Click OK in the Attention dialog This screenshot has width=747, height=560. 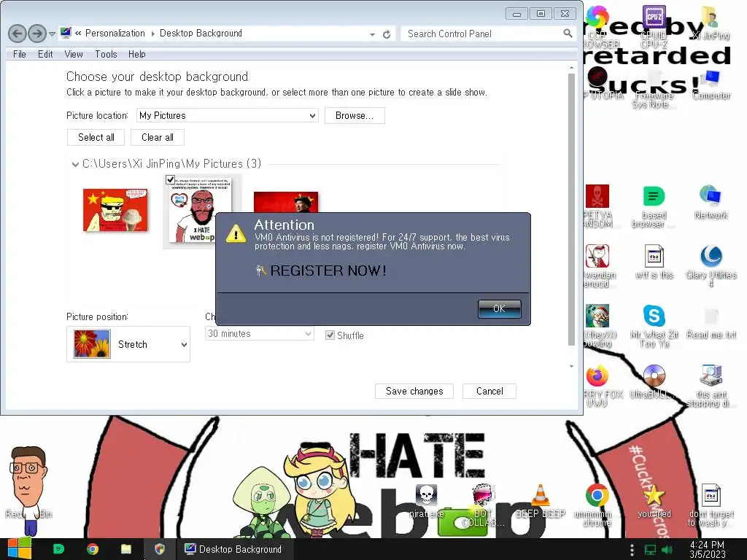[499, 308]
